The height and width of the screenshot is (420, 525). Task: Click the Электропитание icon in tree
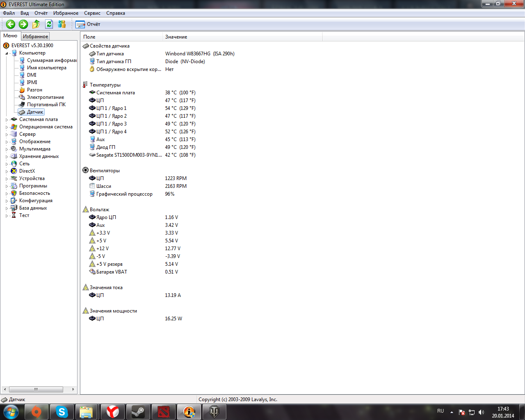pyautogui.click(x=22, y=97)
